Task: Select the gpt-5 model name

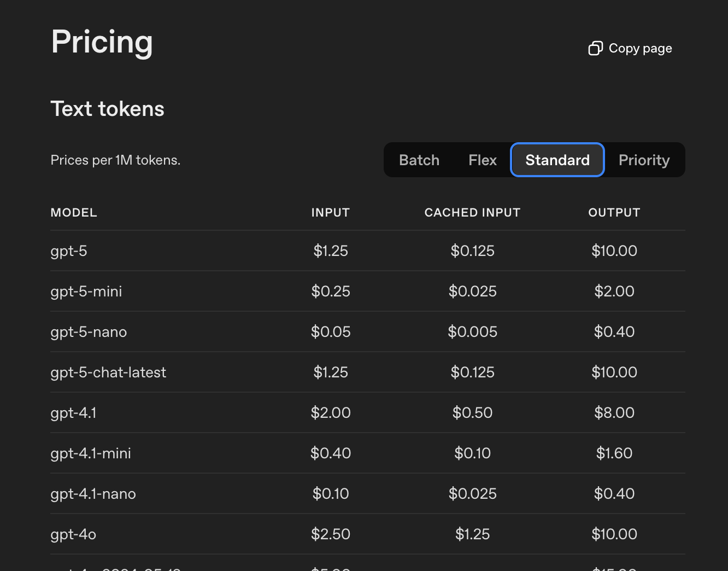Action: [x=69, y=251]
